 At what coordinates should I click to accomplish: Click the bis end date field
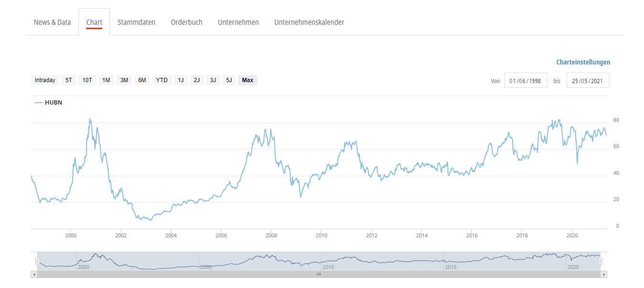tap(588, 81)
